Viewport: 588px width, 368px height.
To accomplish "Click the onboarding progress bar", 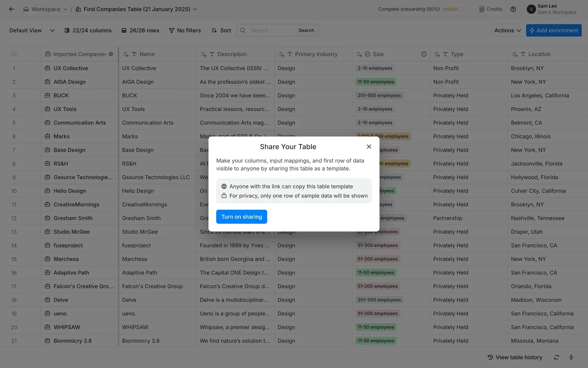I will [x=455, y=9].
